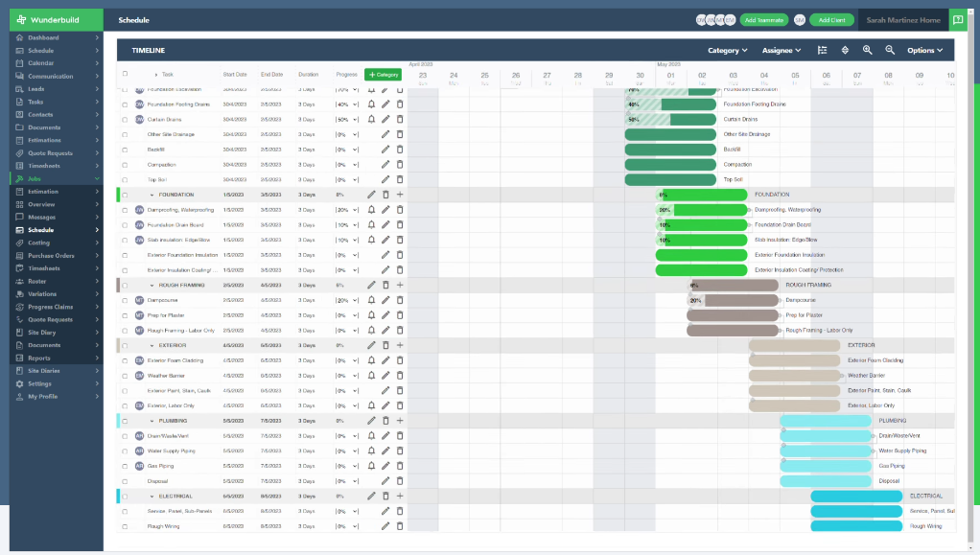Image resolution: width=980 pixels, height=555 pixels.
Task: Delete the Disposal task with trash icon
Action: (400, 480)
